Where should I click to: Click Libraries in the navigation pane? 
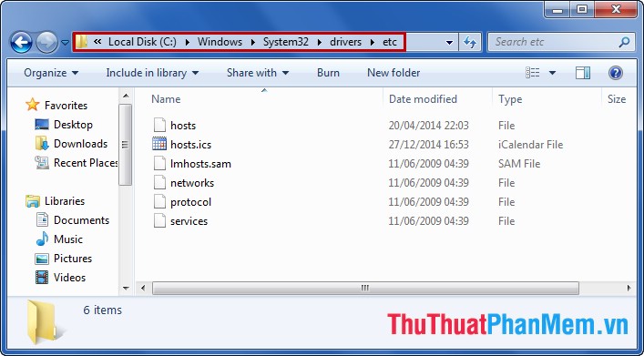tap(65, 201)
